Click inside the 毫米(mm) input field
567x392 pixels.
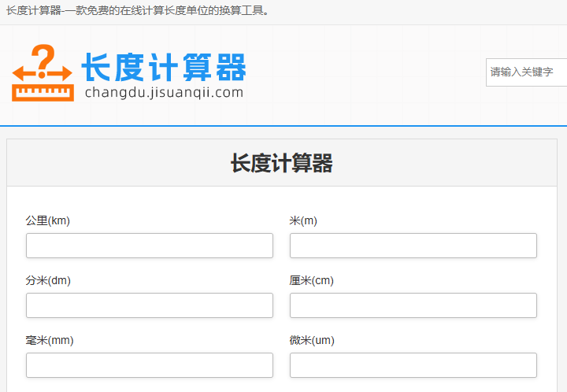[x=150, y=365]
